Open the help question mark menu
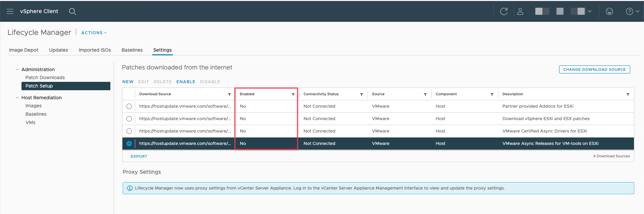This screenshot has width=644, height=214. click(633, 11)
